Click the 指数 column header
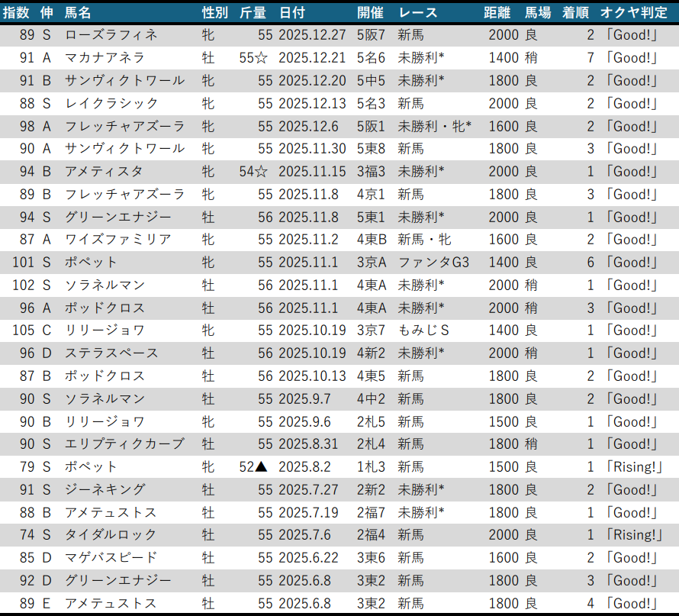The width and height of the screenshot is (679, 616). point(18,12)
